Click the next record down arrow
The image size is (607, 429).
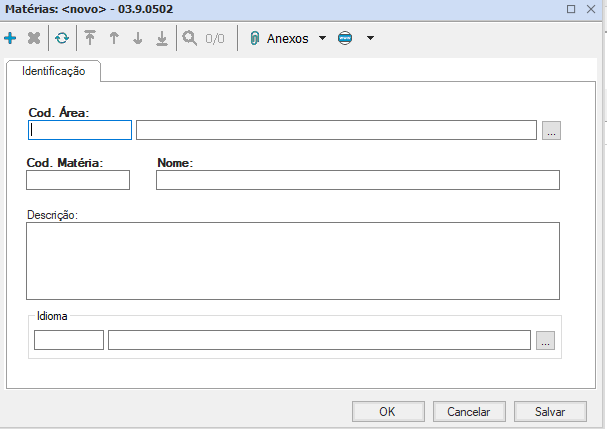[x=138, y=39]
